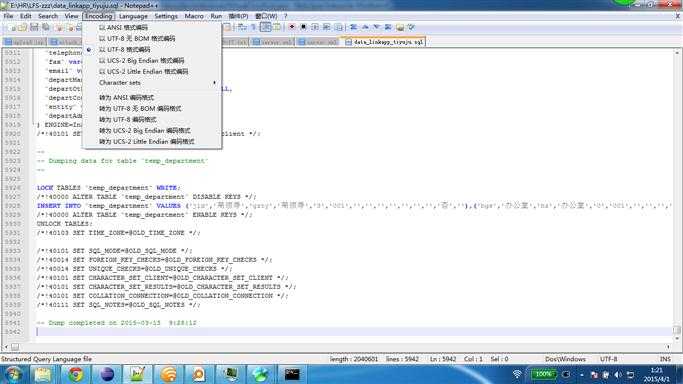Screen dimensions: 683x384
Task: Click the 'length : 2040601' status text
Action: [354, 359]
